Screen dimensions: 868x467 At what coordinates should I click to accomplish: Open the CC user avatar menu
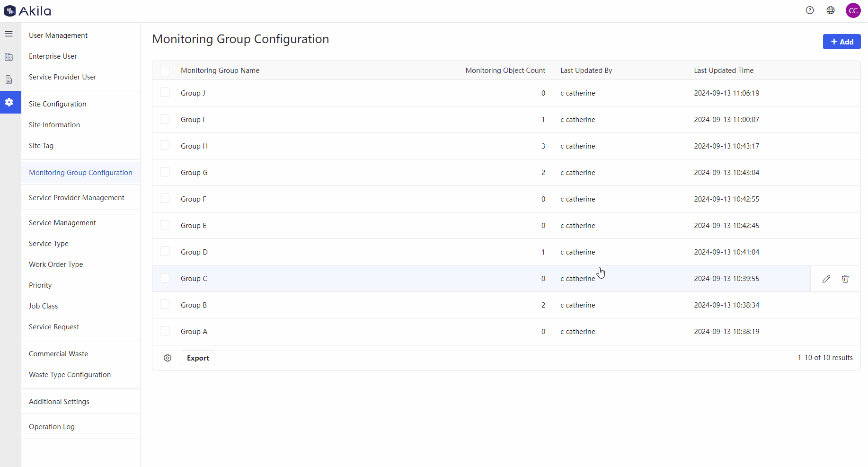(853, 10)
